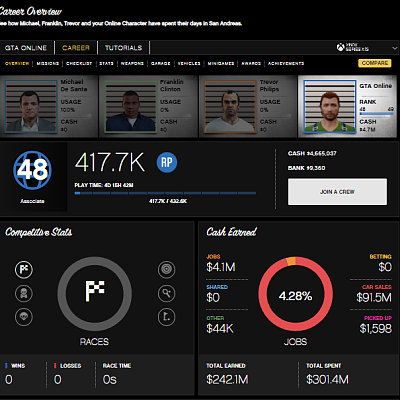Open the GTA ONLINE tab
This screenshot has height=400, width=400.
coord(26,48)
